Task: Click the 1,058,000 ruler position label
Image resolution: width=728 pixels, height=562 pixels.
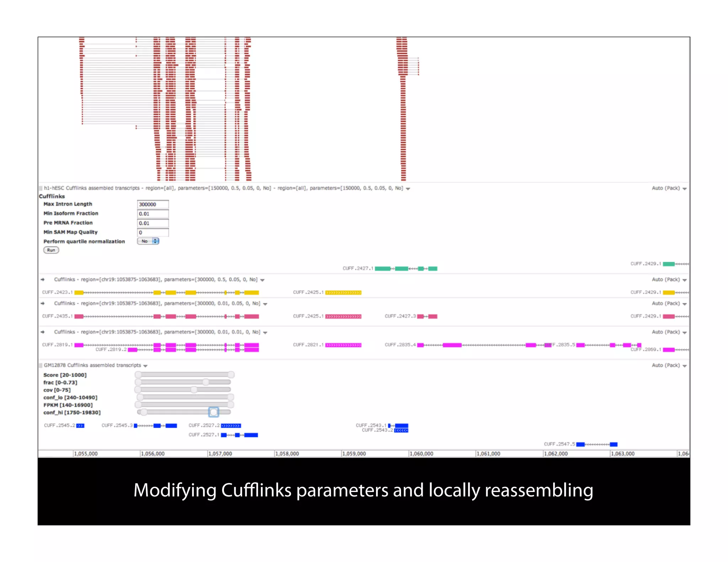Action: 287,454
